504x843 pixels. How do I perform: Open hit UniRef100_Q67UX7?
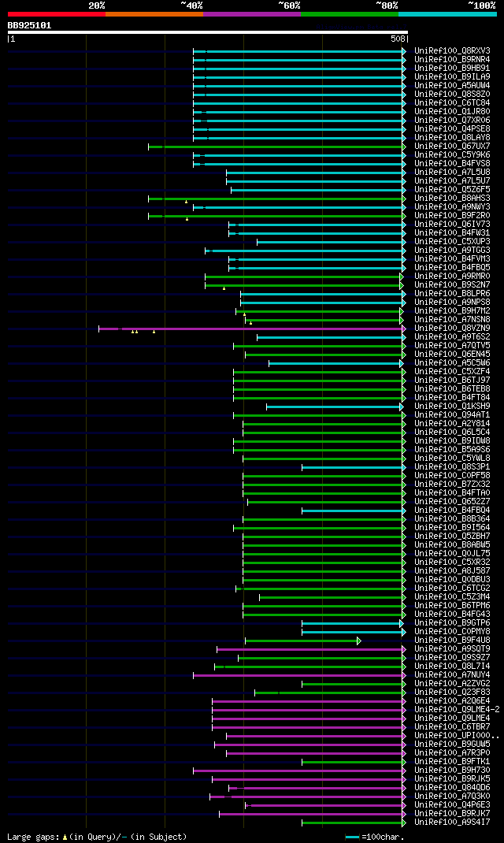452,147
